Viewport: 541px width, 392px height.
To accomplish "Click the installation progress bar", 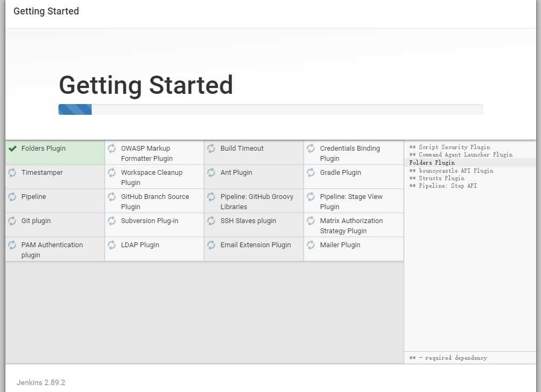I will click(x=270, y=109).
